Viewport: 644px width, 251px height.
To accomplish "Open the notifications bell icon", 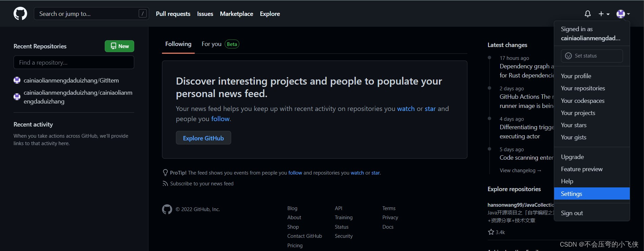I will click(588, 14).
